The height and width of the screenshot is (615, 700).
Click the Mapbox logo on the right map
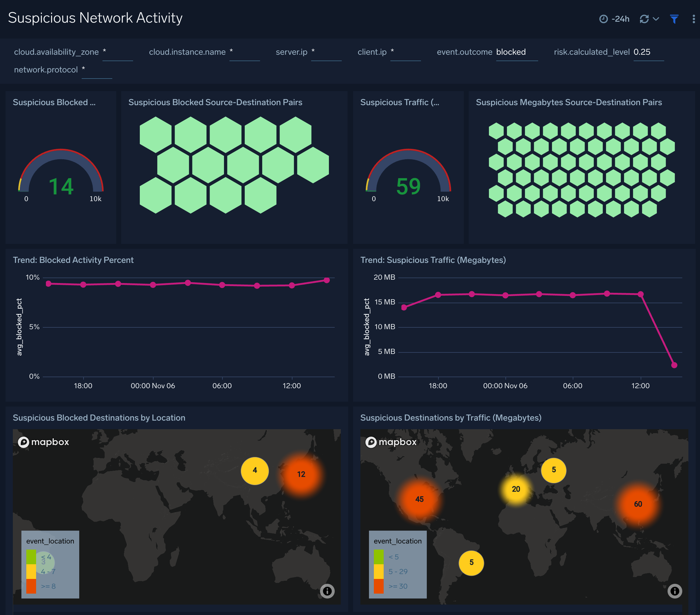point(391,442)
